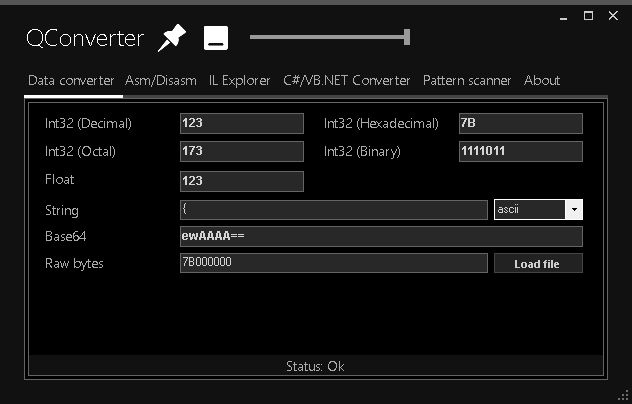Click the 'Base64' label

click(66, 236)
